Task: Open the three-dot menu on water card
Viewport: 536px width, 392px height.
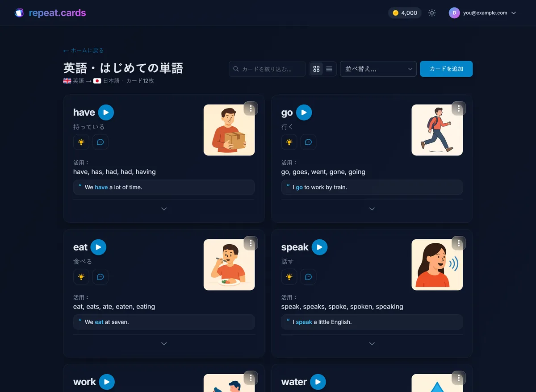Action: click(459, 378)
